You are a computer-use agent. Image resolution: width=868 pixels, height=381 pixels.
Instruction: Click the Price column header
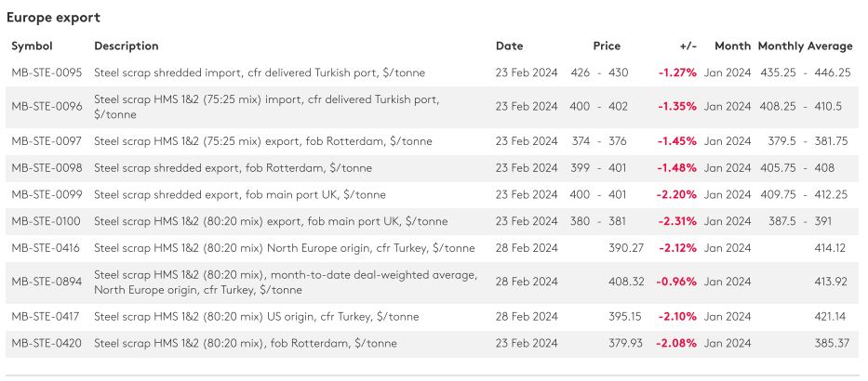coord(607,46)
